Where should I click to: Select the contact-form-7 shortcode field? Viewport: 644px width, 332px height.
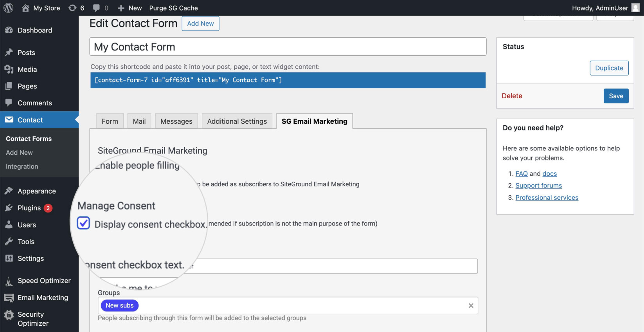tap(288, 80)
